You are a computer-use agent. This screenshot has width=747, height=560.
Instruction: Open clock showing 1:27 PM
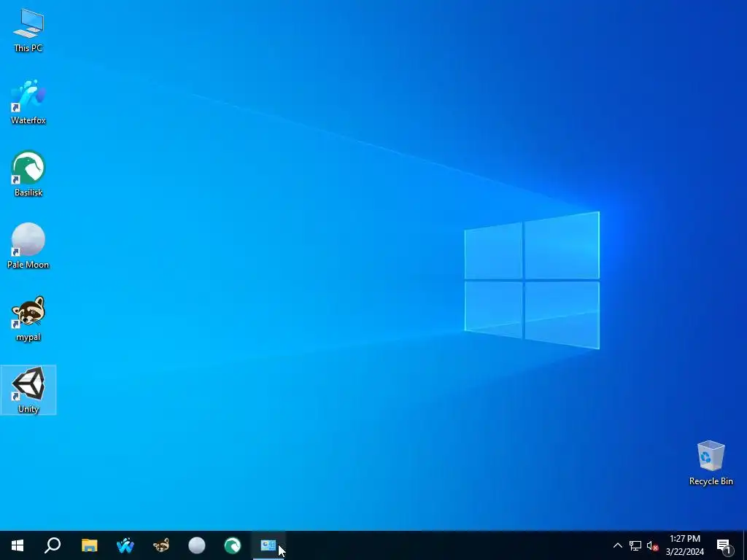coord(684,545)
